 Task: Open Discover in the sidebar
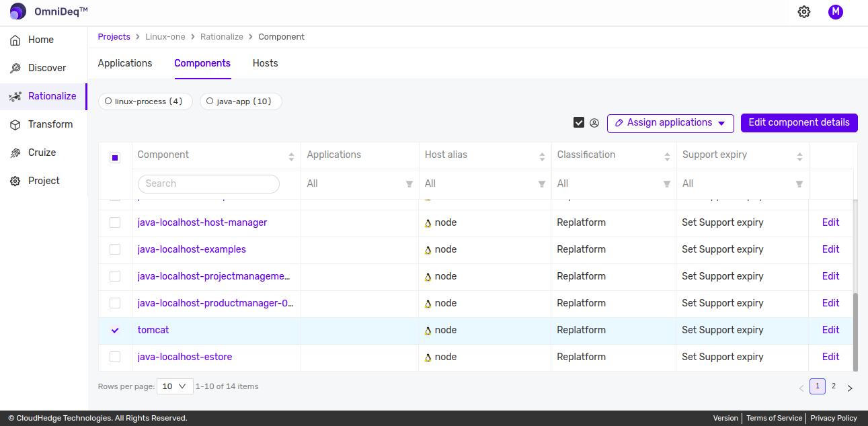[x=47, y=68]
